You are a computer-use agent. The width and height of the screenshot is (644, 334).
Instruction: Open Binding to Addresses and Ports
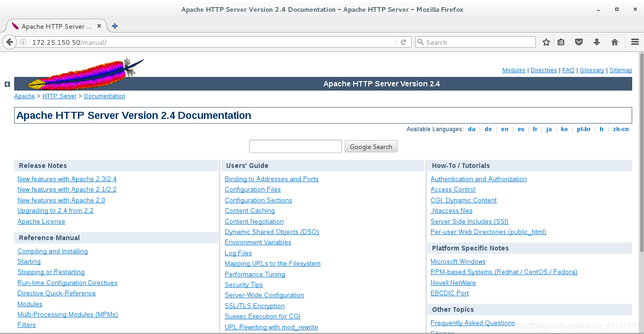point(271,179)
